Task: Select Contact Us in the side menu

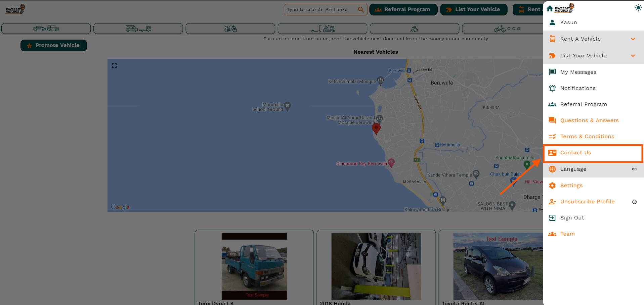Action: click(575, 153)
